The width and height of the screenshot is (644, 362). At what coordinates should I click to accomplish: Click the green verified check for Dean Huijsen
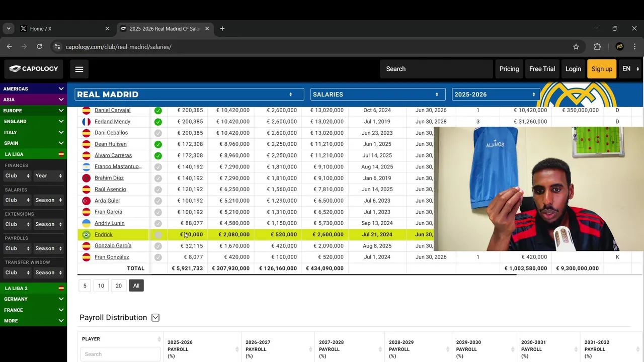point(158,144)
